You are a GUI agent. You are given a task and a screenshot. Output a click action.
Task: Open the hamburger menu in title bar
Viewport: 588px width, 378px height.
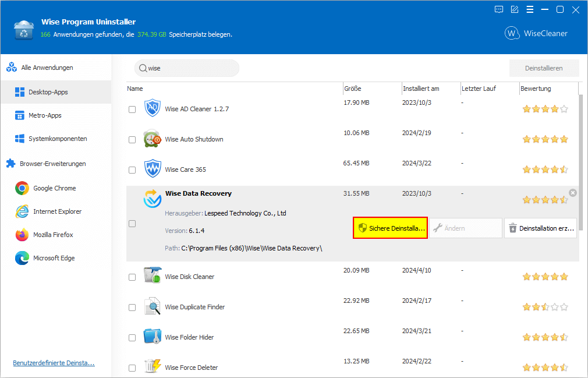(x=530, y=10)
